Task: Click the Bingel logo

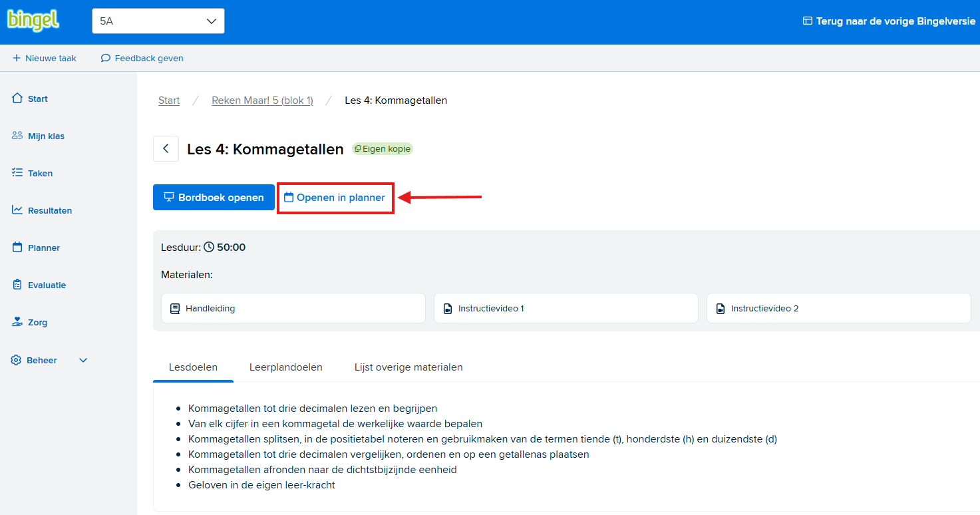Action: (x=33, y=21)
